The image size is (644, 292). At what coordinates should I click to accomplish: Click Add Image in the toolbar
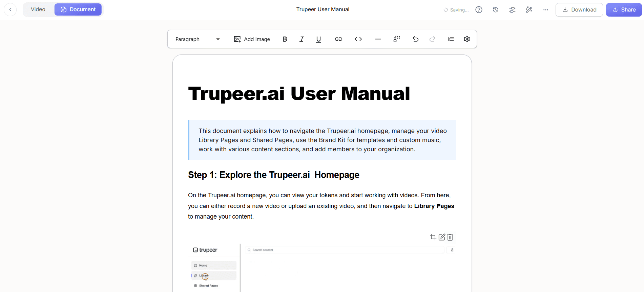pos(252,39)
